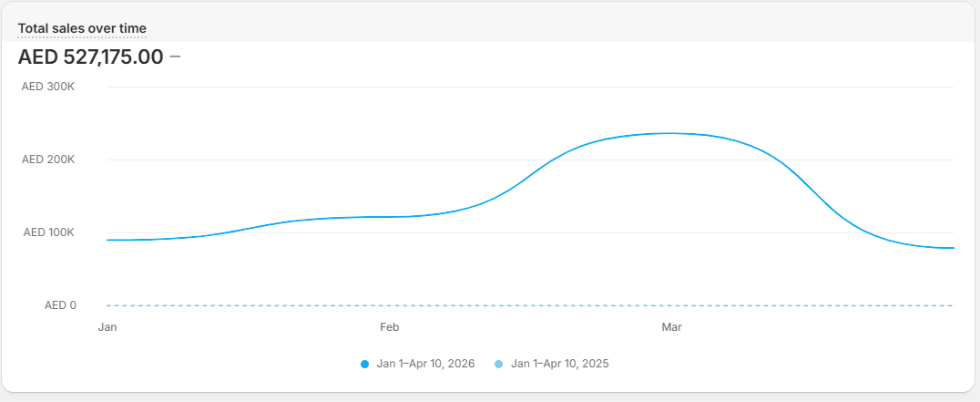The width and height of the screenshot is (980, 402).
Task: Select the Mar label on the x-axis
Action: [672, 326]
